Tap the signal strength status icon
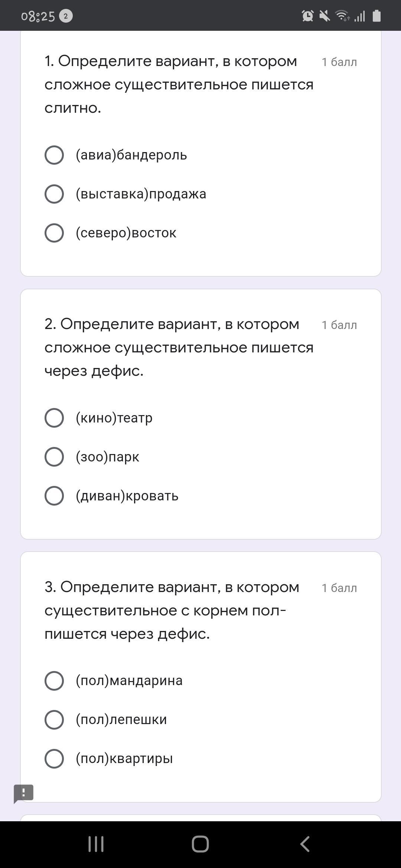 click(359, 16)
